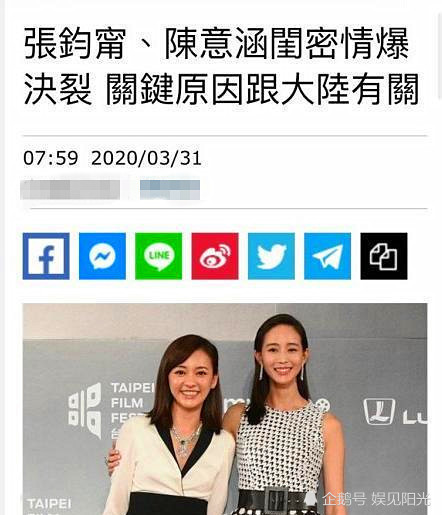This screenshot has width=442, height=515.
Task: Send the article via Messenger icon
Action: pos(102,256)
